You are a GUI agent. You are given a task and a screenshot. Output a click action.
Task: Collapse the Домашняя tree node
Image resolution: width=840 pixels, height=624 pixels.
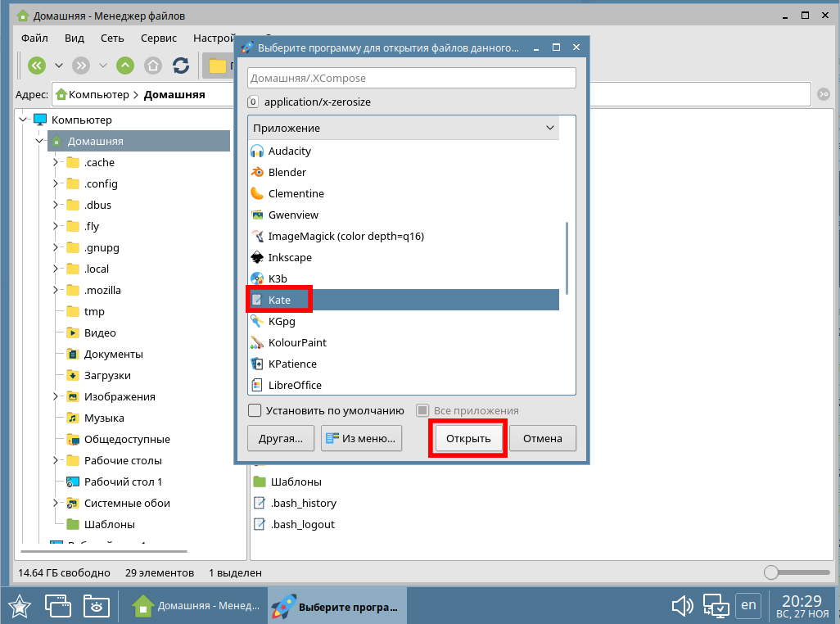[x=38, y=141]
